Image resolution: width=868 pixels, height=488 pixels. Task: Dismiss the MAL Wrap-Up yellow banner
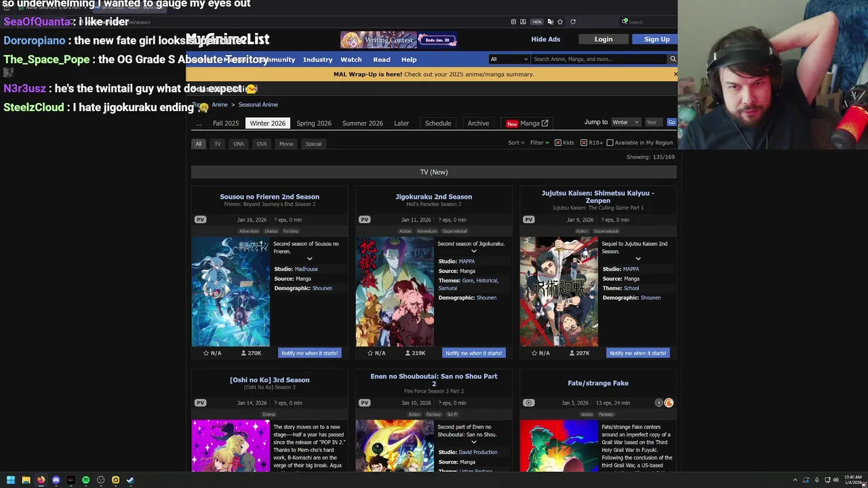click(x=675, y=74)
